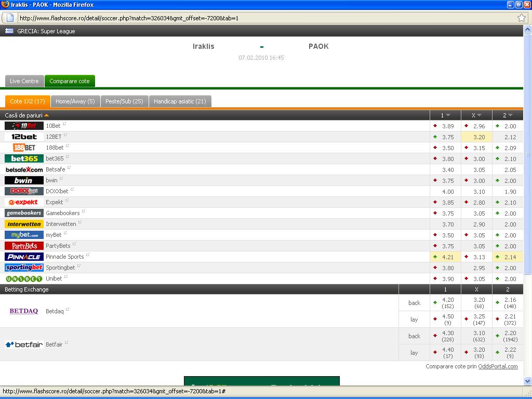Click Unibet home odds 3.90
This screenshot has height=399, width=532.
click(448, 279)
